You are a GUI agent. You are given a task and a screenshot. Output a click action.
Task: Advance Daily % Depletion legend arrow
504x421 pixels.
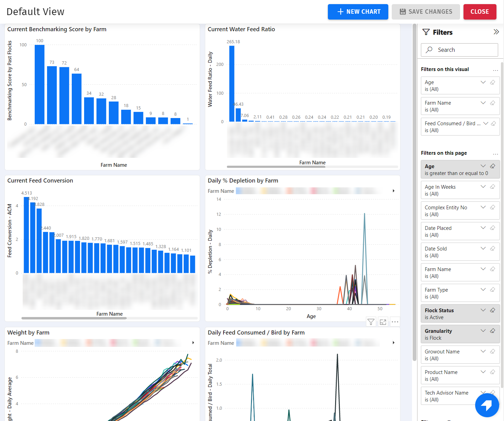coord(393,191)
